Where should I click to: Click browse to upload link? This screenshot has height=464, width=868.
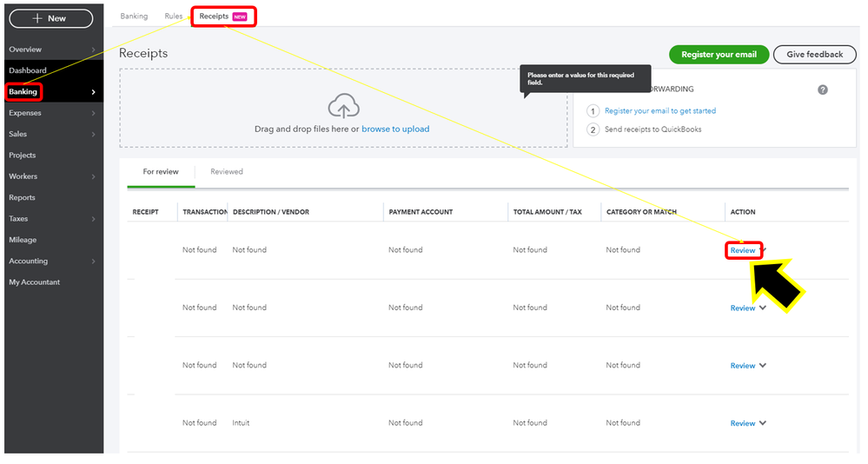pyautogui.click(x=395, y=129)
